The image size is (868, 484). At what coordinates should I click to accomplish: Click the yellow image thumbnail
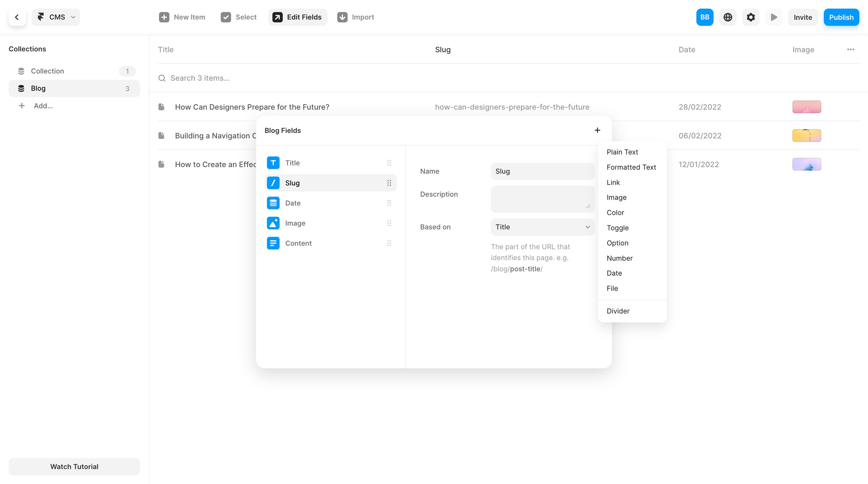pyautogui.click(x=807, y=135)
